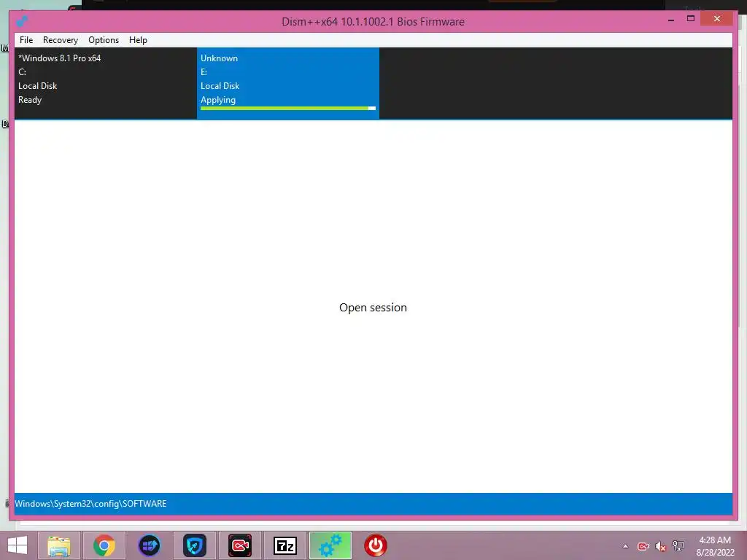Image resolution: width=747 pixels, height=560 pixels.
Task: Click the Dism++ gears taskbar icon
Action: tap(330, 545)
